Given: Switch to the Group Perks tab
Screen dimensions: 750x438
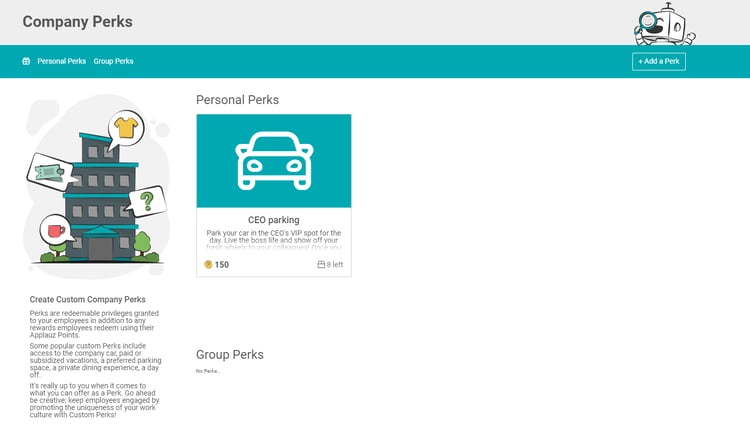Looking at the screenshot, I should point(113,61).
